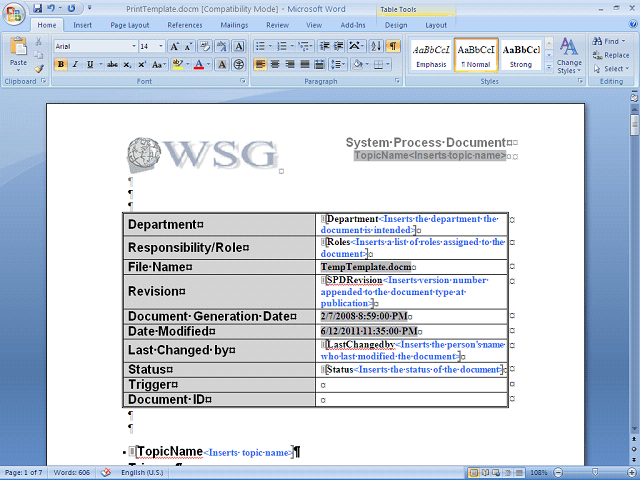Toggle Show/Hide paragraph marks
Image resolution: width=640 pixels, height=480 pixels.
pos(393,46)
